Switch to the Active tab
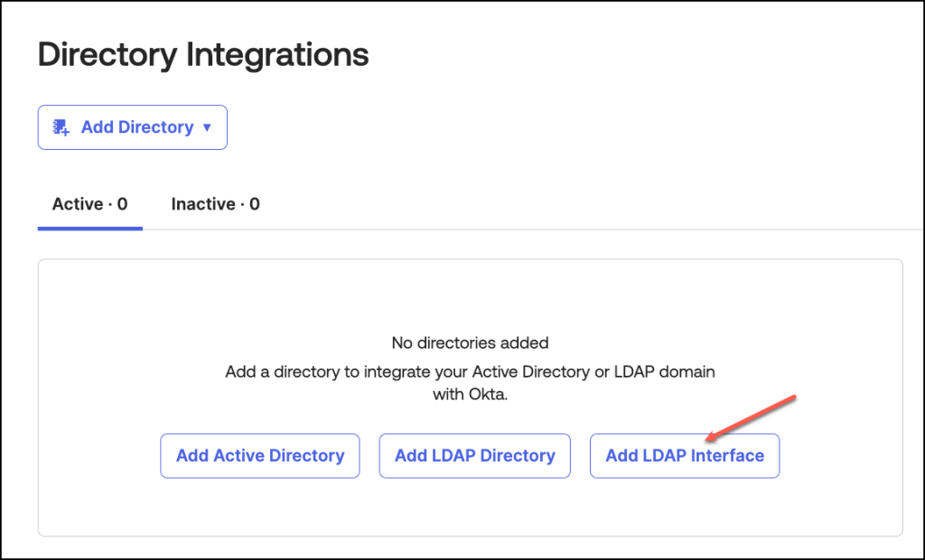 point(89,204)
